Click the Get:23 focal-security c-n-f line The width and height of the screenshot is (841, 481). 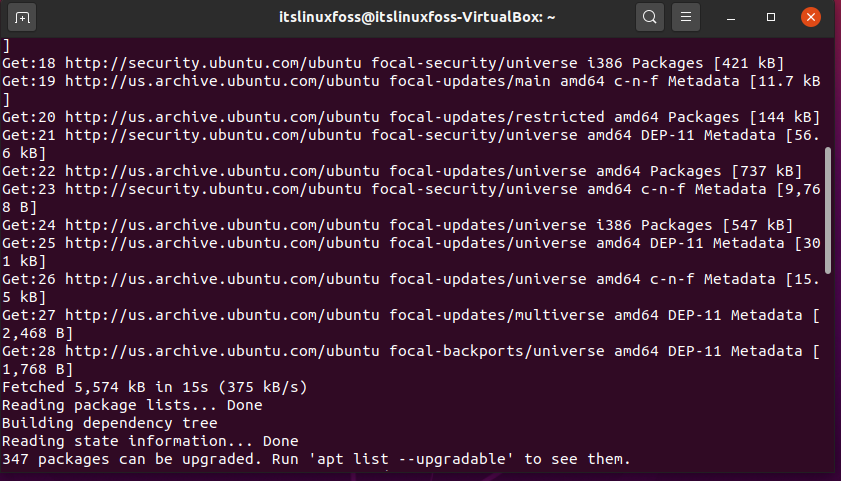pyautogui.click(x=411, y=189)
